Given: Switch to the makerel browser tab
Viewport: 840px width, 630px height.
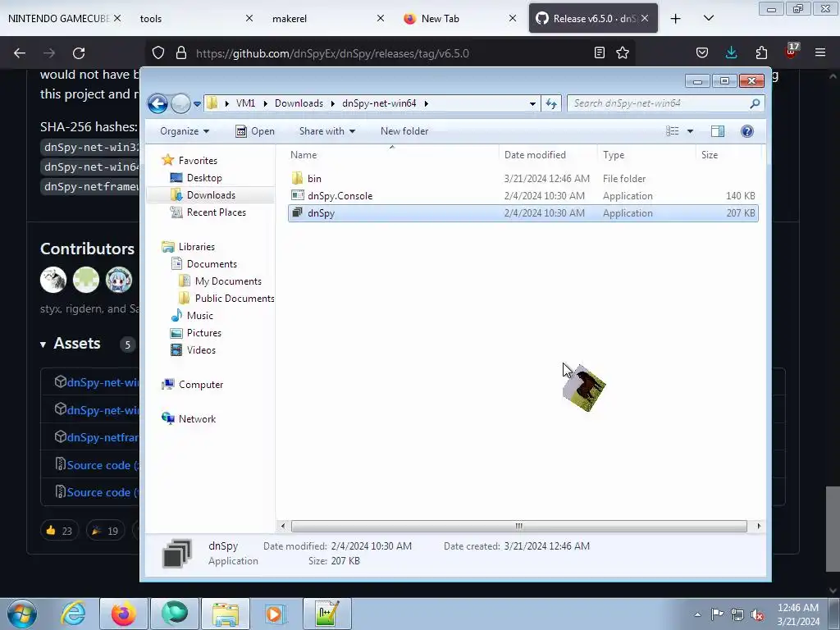Looking at the screenshot, I should point(327,18).
